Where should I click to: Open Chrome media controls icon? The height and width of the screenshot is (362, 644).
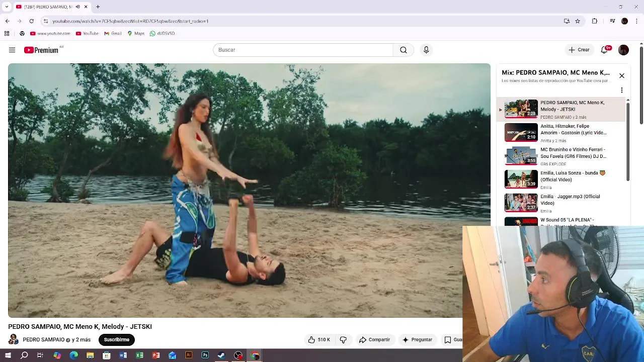[612, 21]
